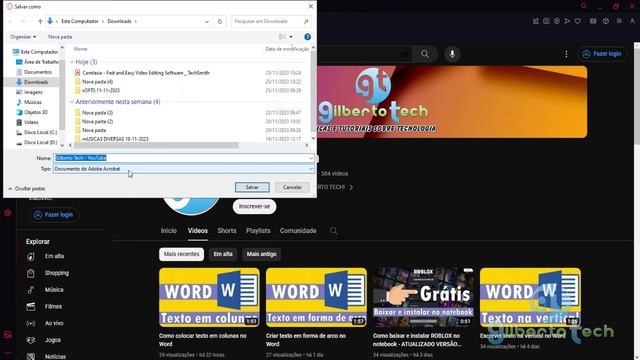Open the Word Texto na vertical thumbnail

pos(530,298)
